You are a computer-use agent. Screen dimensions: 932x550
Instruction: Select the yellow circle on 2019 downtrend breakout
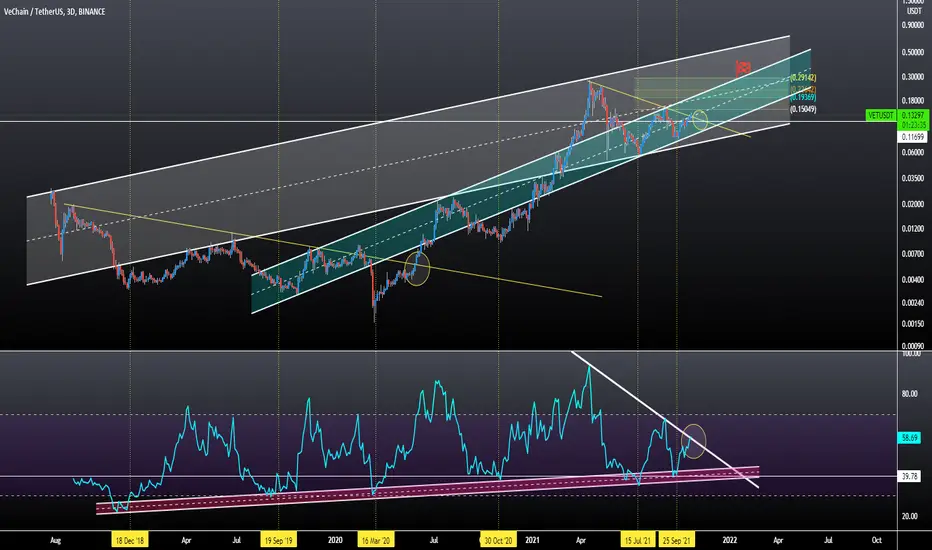coord(417,268)
